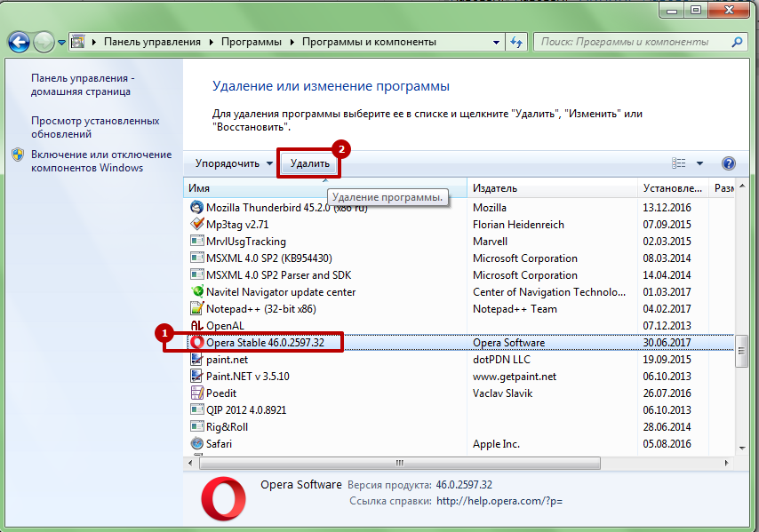Sort by the 'Установле...' column header
This screenshot has height=532, width=759.
pyautogui.click(x=673, y=188)
